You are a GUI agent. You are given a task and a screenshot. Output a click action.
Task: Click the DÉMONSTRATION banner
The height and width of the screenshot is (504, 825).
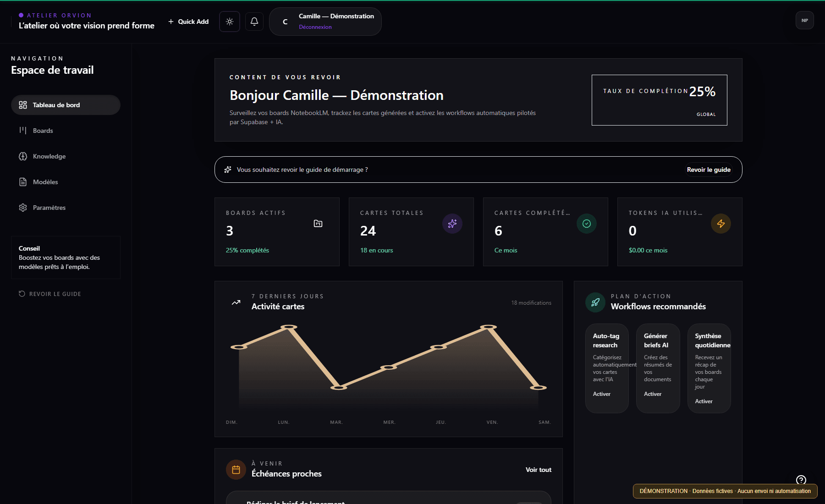(x=725, y=491)
